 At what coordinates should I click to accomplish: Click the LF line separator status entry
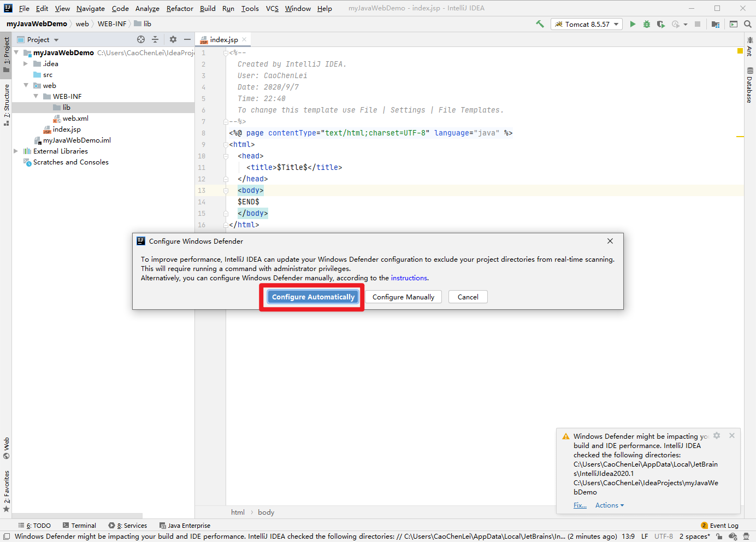pos(645,537)
